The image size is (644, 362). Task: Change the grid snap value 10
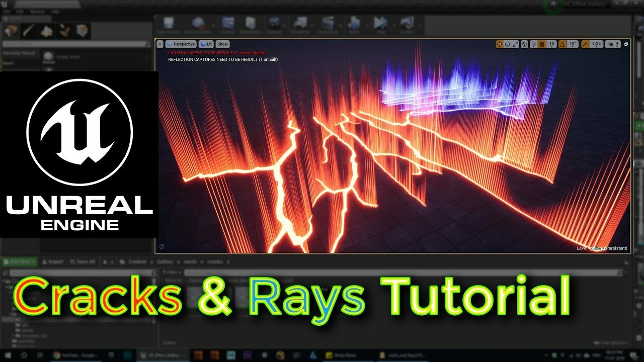(551, 44)
